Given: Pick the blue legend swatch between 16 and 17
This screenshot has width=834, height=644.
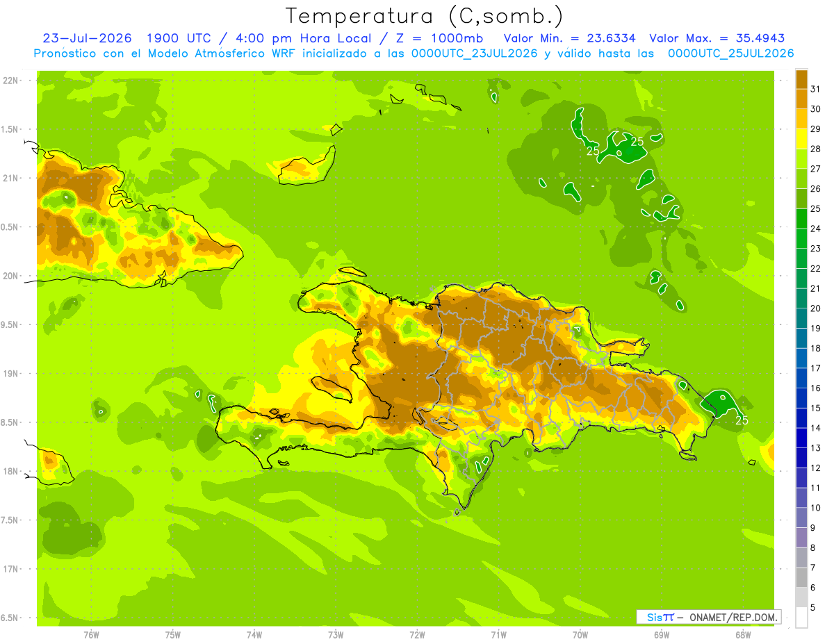Looking at the screenshot, I should [801, 378].
